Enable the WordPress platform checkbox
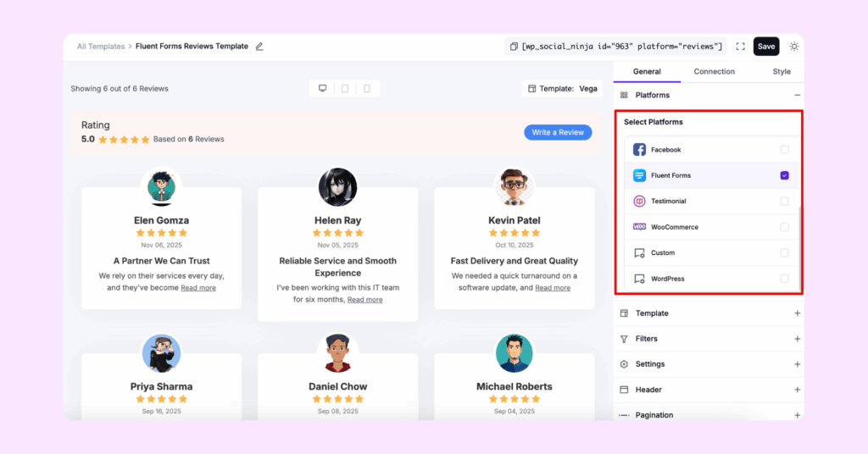The image size is (868, 454). point(784,279)
